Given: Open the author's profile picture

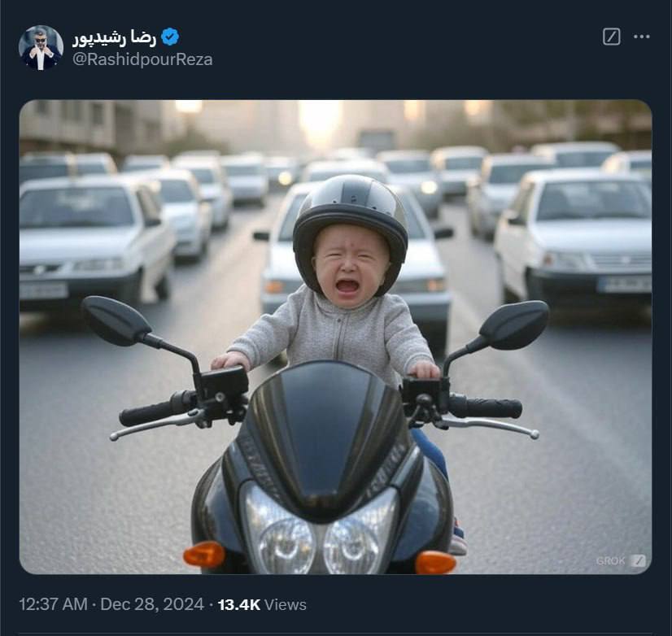Looking at the screenshot, I should (x=41, y=47).
